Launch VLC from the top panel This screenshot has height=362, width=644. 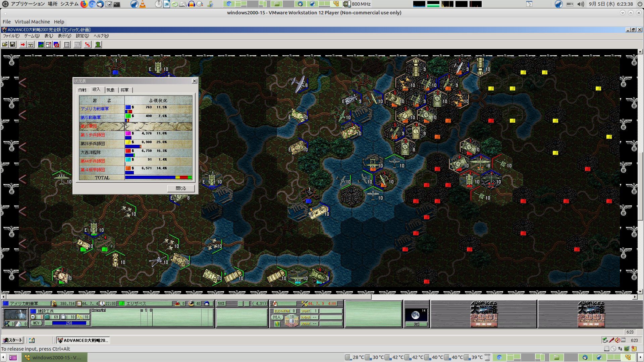point(143,4)
